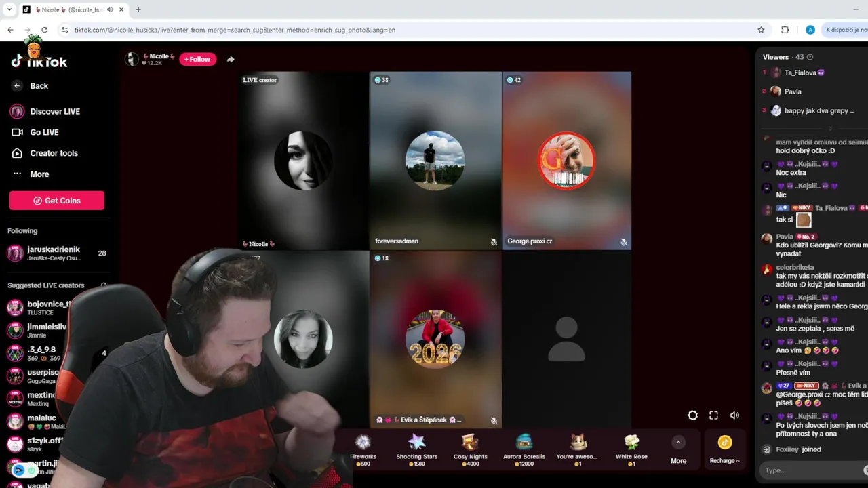Click celerbriketa's name in the chat
This screenshot has height=488, width=868.
point(795,268)
